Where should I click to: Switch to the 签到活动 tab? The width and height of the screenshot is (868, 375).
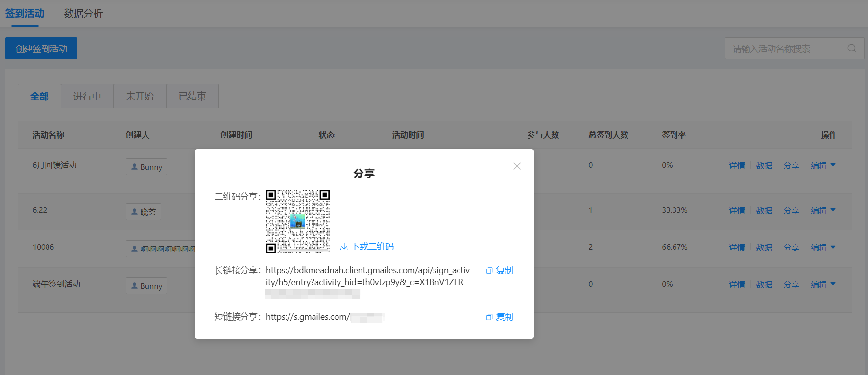point(25,13)
